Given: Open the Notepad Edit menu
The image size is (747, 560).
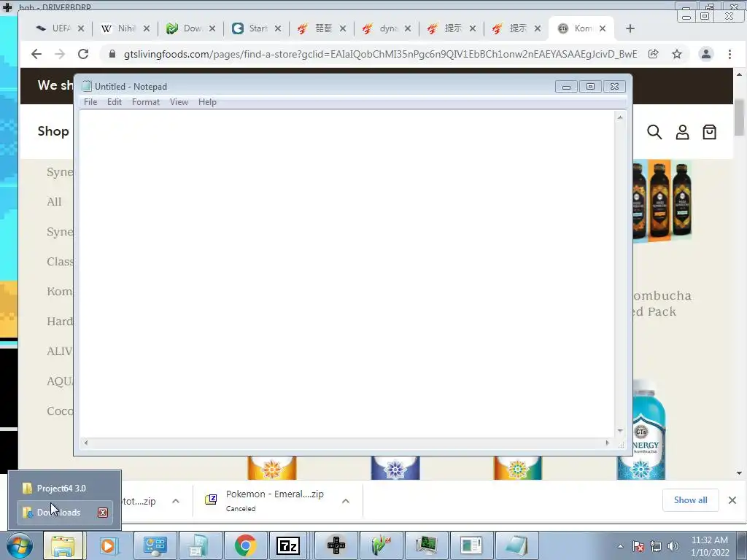Looking at the screenshot, I should 115,102.
